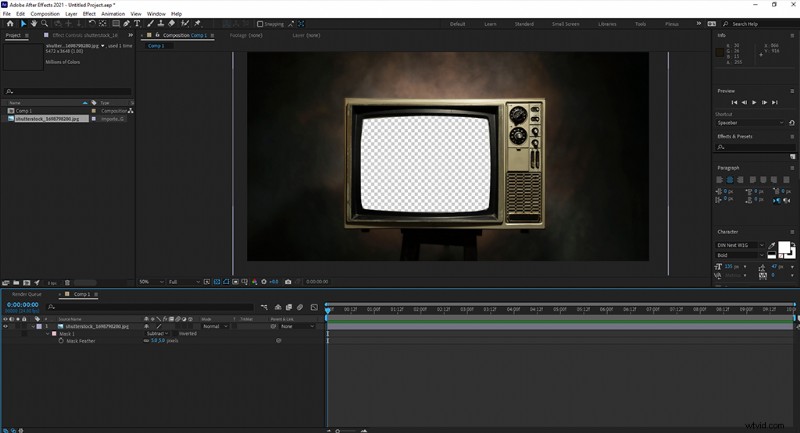800x433 pixels.
Task: Check the Inverted box for Mask 1
Action: pyautogui.click(x=175, y=334)
